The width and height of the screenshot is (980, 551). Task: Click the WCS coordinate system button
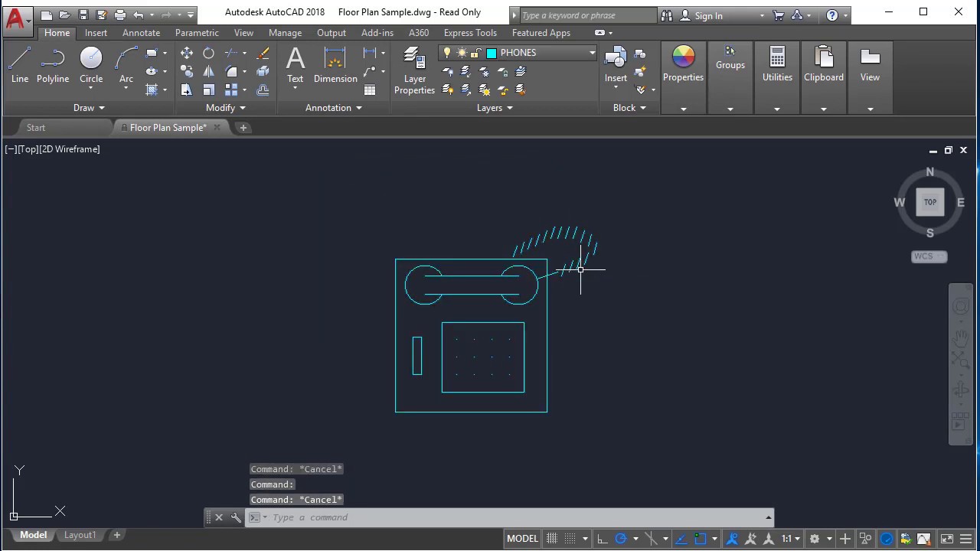929,256
